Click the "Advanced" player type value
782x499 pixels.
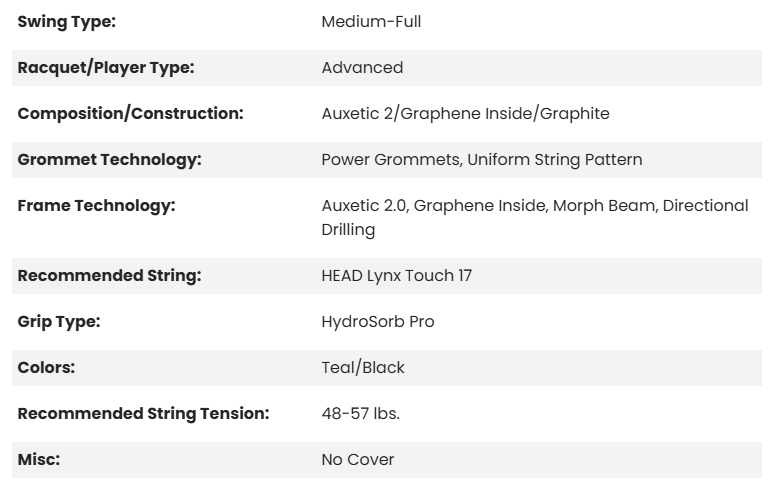[x=362, y=68]
